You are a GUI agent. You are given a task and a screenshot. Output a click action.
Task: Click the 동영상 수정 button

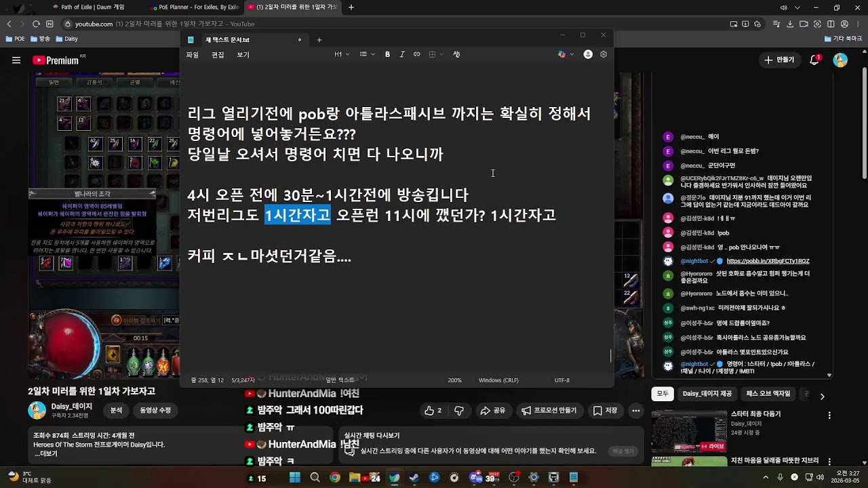click(x=155, y=410)
